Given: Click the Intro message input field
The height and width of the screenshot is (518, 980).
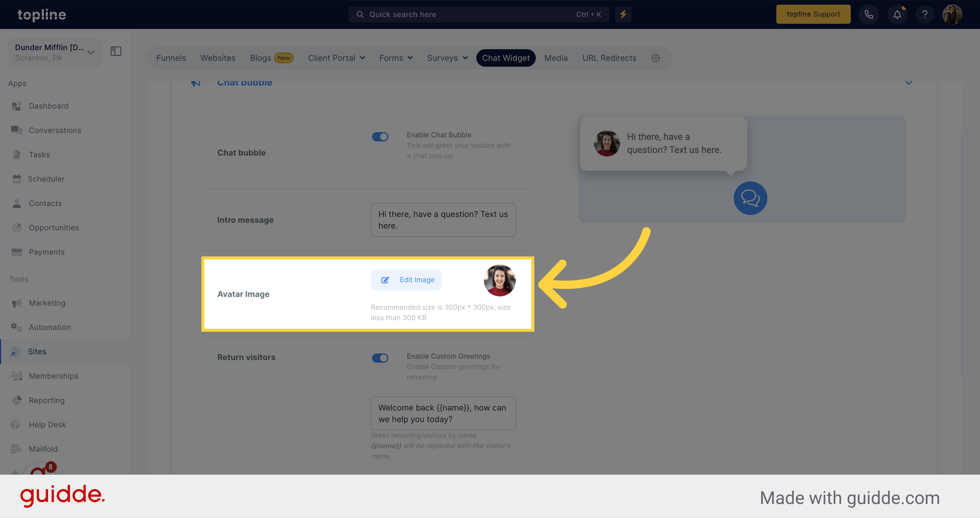Looking at the screenshot, I should [x=443, y=219].
